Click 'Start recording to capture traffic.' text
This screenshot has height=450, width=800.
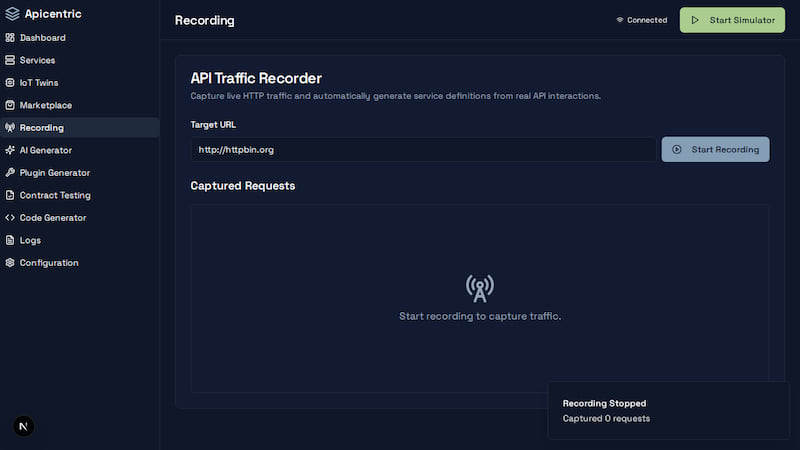480,316
